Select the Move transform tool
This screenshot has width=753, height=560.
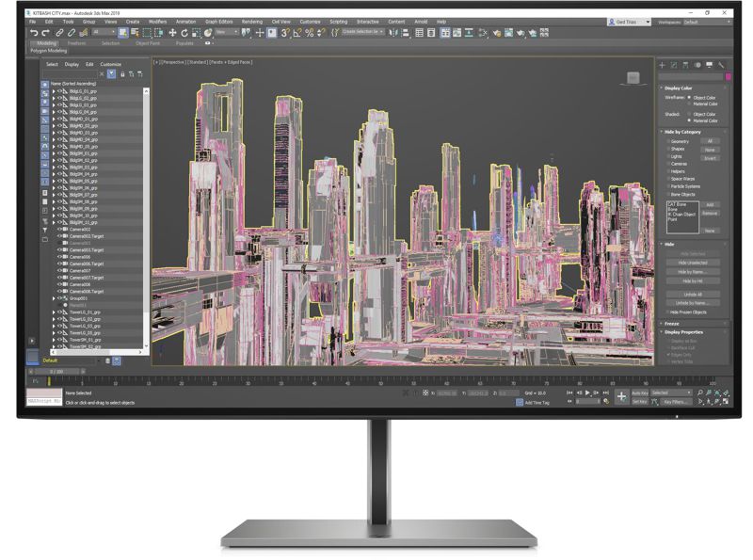point(172,33)
